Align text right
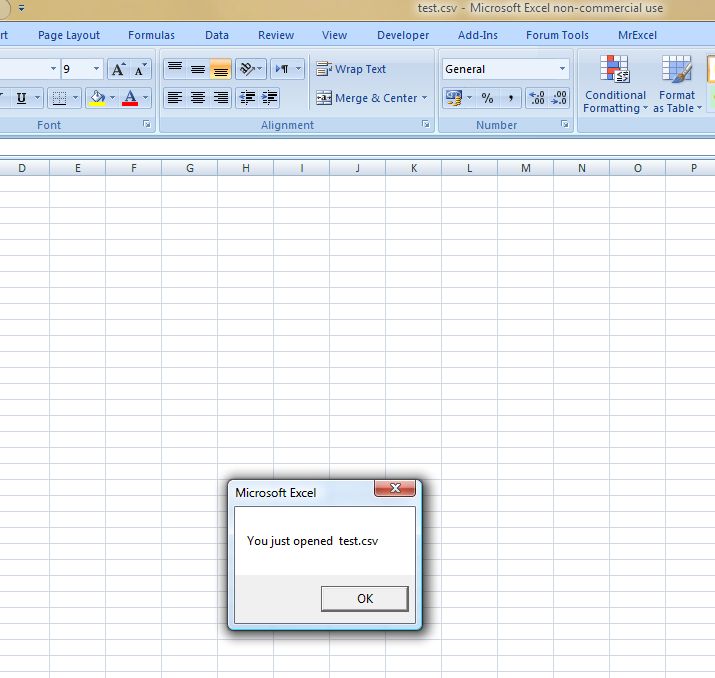Viewport: 715px width, 678px height. [x=221, y=98]
